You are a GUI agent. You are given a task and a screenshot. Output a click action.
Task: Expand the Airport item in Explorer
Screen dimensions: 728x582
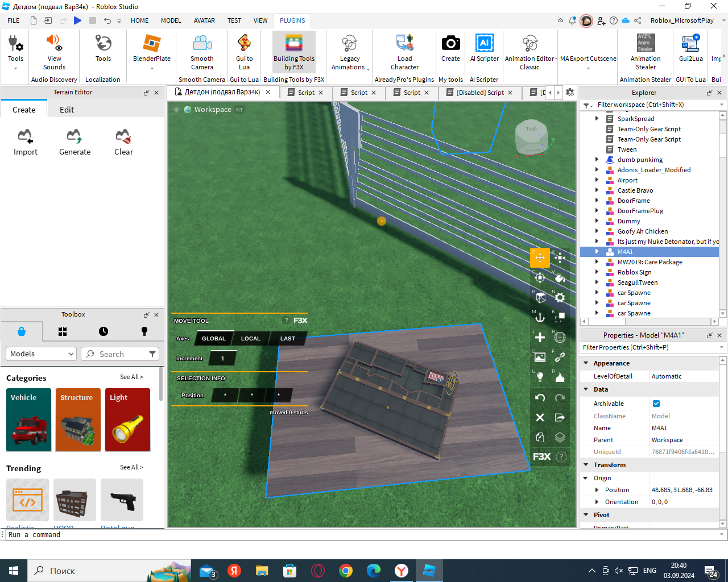tap(597, 180)
